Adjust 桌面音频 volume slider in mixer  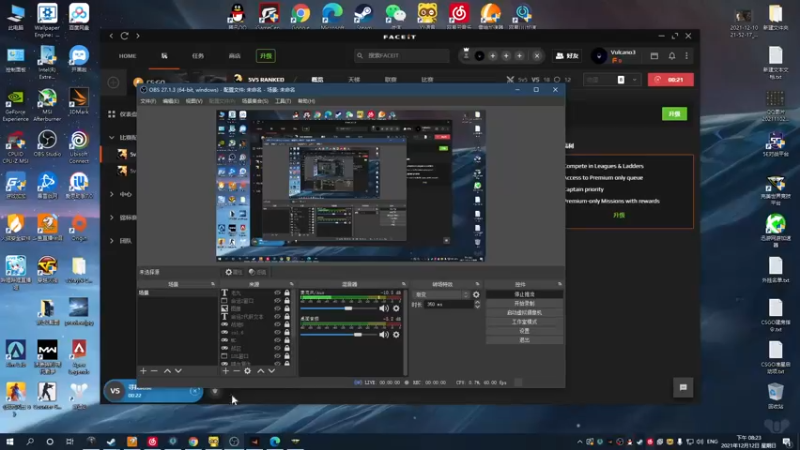[x=338, y=335]
